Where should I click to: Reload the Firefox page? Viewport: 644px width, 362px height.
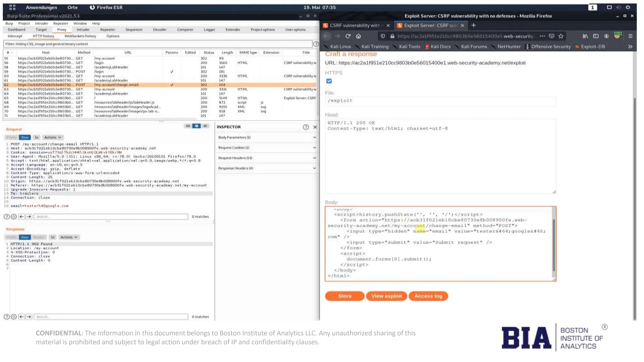pos(348,36)
